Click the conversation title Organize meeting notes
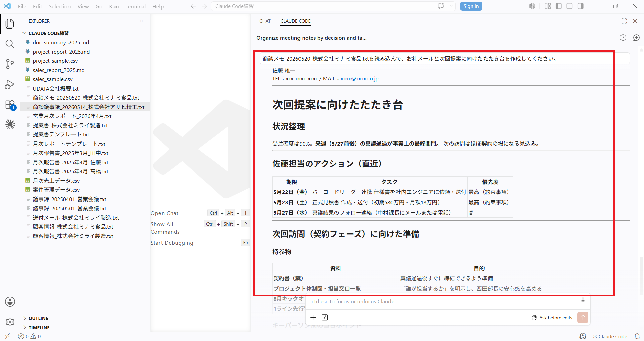The image size is (644, 341). click(311, 38)
